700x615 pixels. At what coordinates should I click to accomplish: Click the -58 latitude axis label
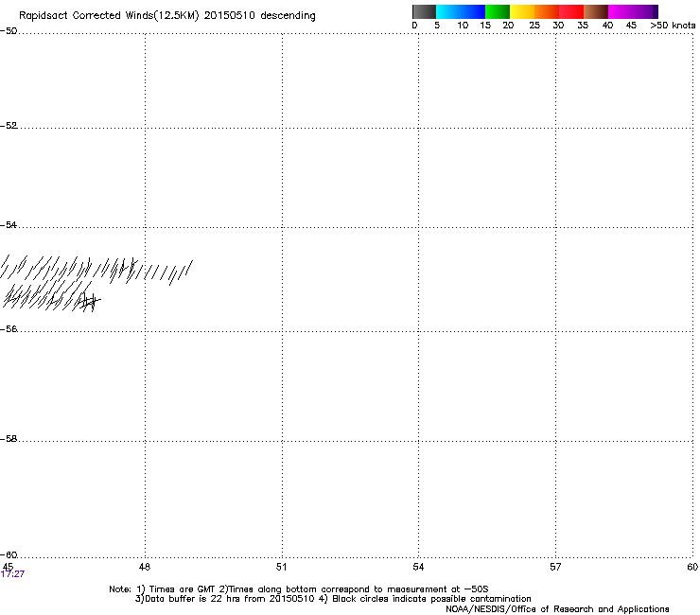click(x=9, y=439)
